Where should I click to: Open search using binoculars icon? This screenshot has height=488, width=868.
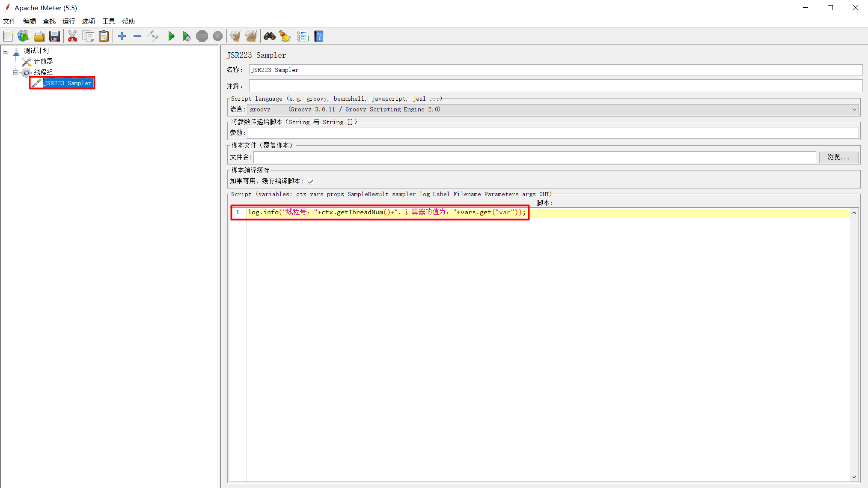[269, 36]
